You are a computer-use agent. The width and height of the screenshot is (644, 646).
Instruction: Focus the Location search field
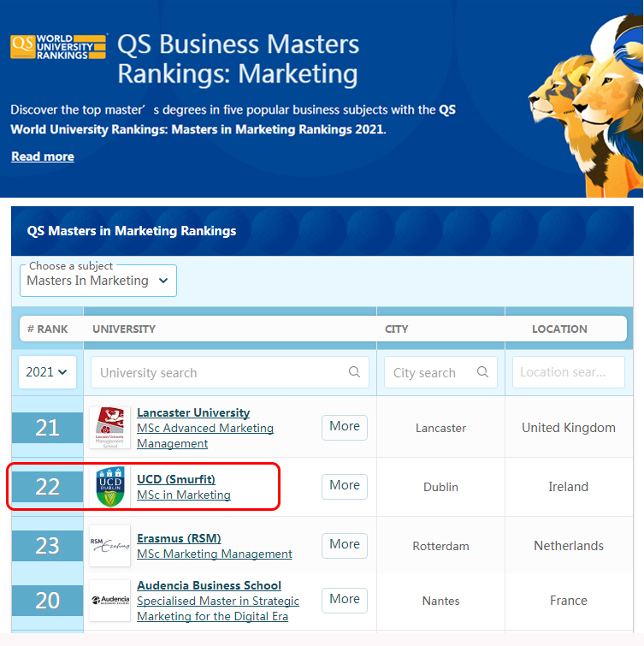[x=568, y=372]
